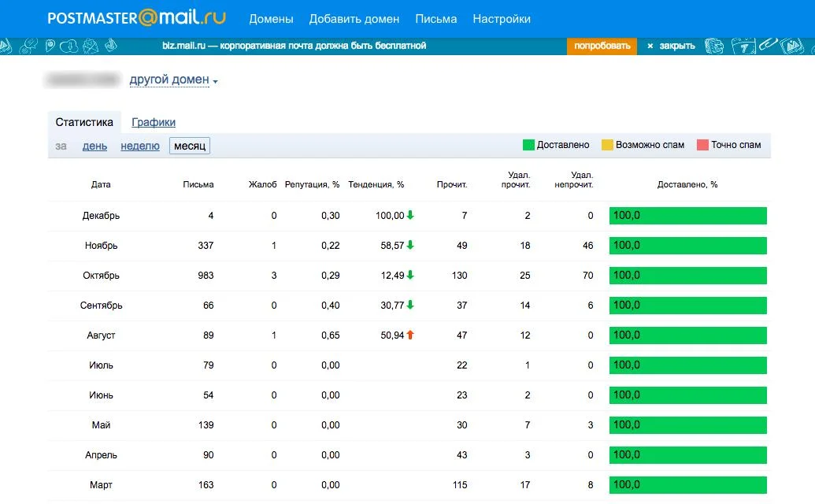Filter statistics by день
Screen dimensions: 815x504
(94, 146)
